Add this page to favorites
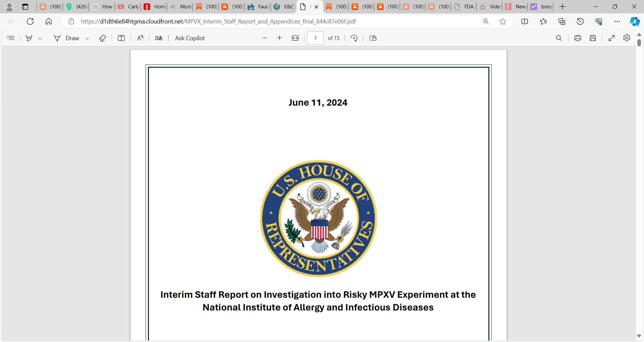 [x=502, y=21]
